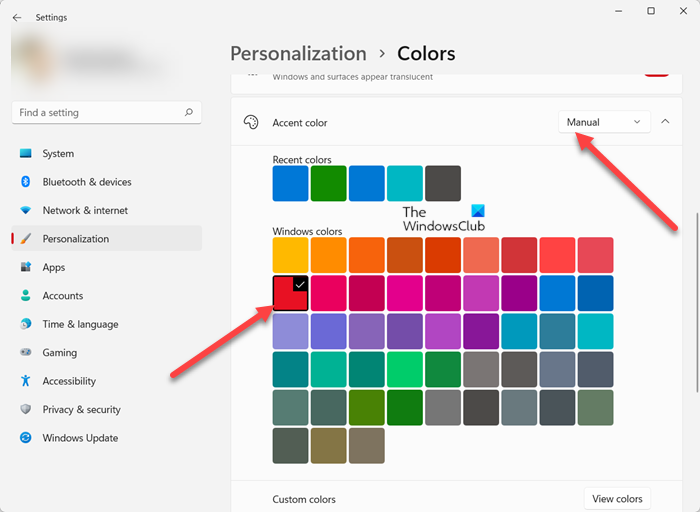Pick the selected red accent swatch
The width and height of the screenshot is (700, 512).
[291, 294]
